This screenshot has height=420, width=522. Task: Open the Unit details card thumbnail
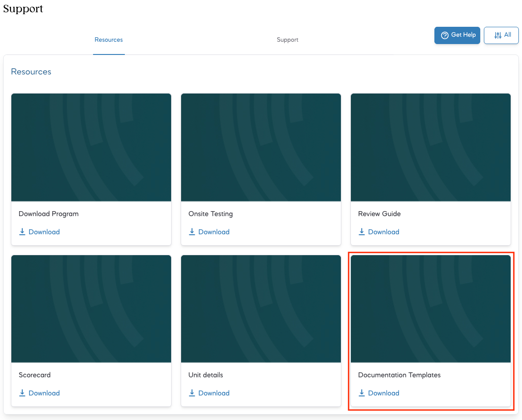click(261, 309)
